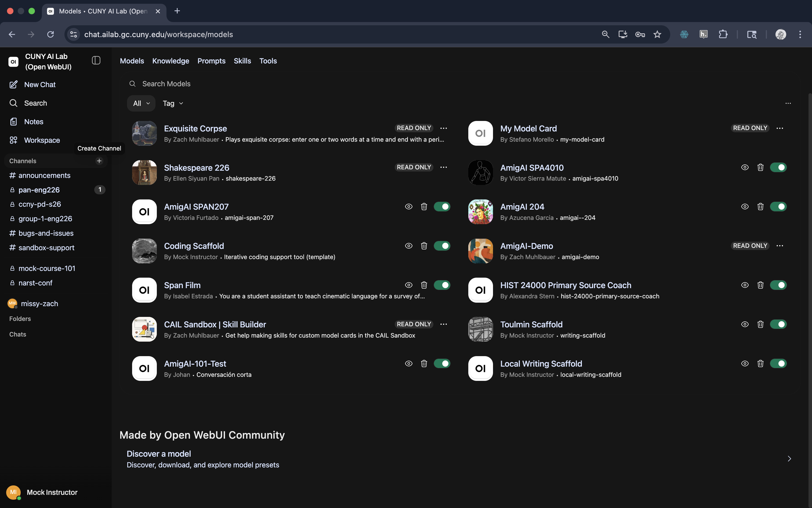Click the New Chat pencil icon
This screenshot has height=508, width=812.
(x=13, y=85)
